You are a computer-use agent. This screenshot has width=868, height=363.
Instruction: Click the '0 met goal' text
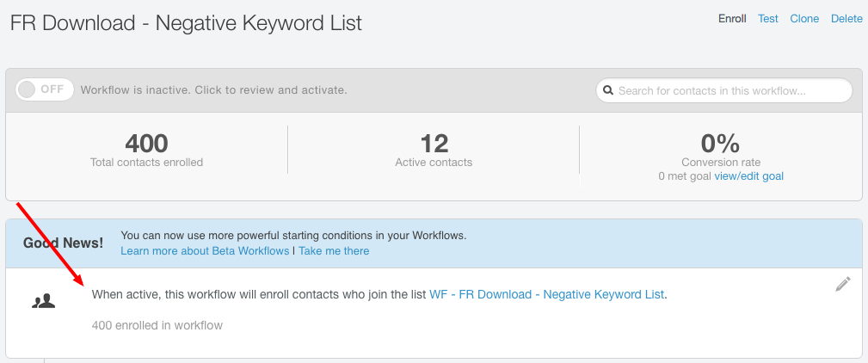[685, 176]
